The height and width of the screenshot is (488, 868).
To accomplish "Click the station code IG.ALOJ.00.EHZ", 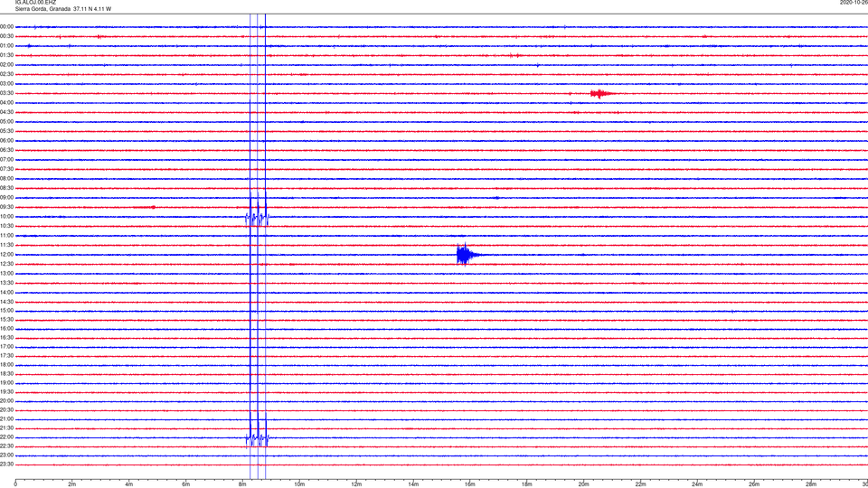I will tap(35, 2).
